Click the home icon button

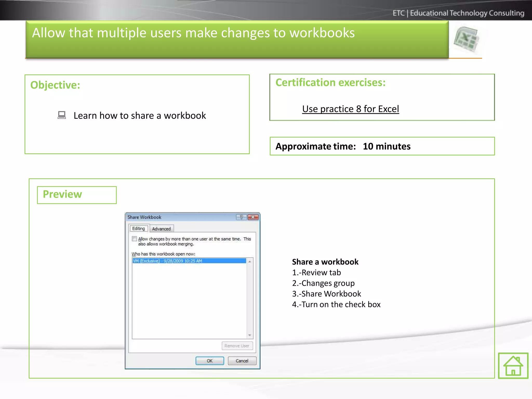coord(513,365)
